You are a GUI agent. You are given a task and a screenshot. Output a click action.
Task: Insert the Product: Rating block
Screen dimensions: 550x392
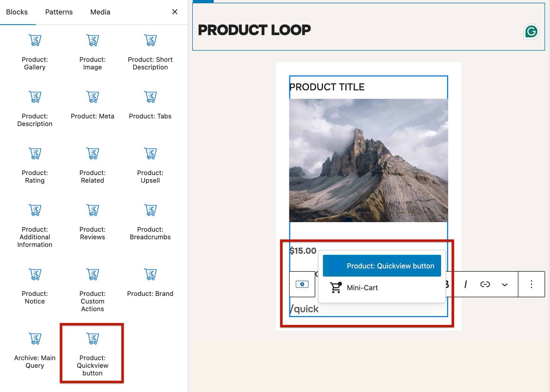click(35, 153)
